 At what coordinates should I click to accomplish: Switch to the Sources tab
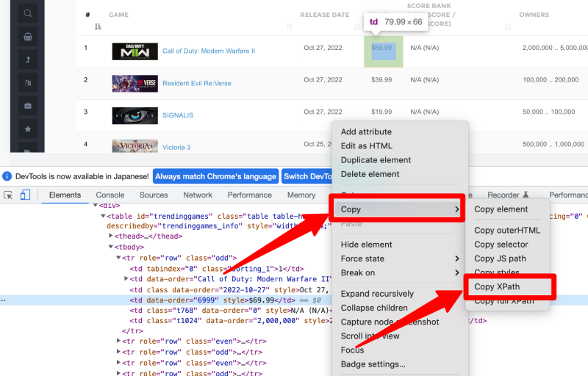click(x=154, y=195)
